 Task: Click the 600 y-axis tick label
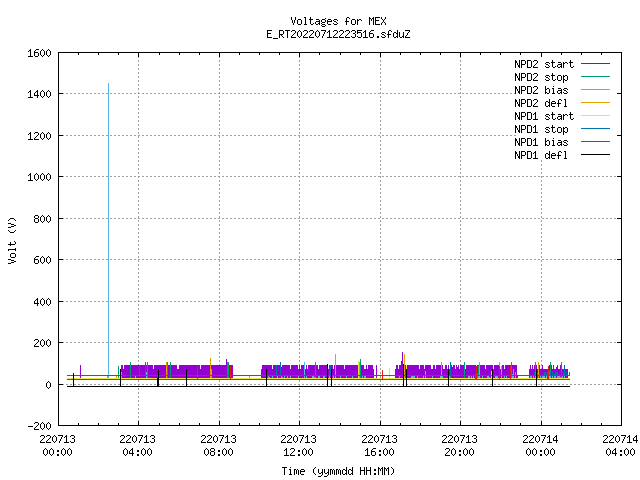coord(42,260)
